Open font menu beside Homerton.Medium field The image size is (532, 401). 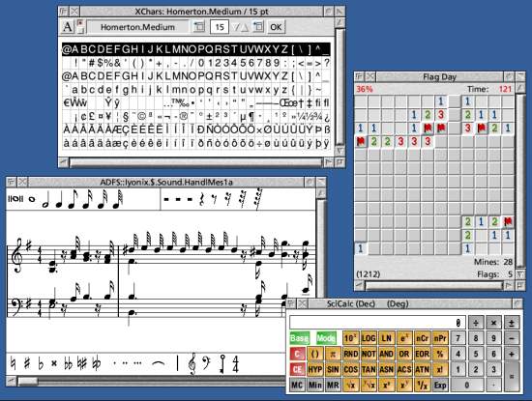(x=199, y=27)
